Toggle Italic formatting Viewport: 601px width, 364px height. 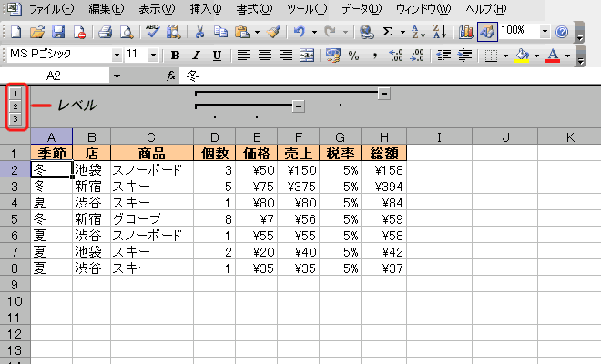pyautogui.click(x=197, y=56)
